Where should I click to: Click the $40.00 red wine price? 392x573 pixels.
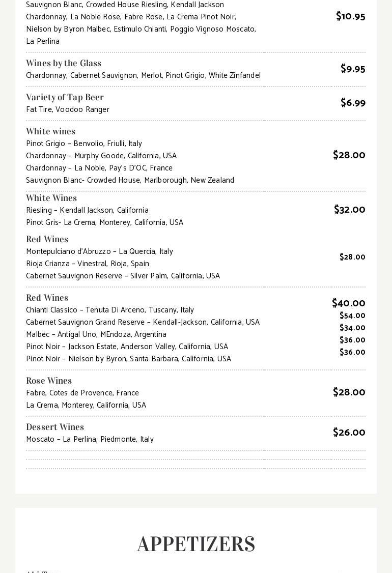(x=348, y=303)
